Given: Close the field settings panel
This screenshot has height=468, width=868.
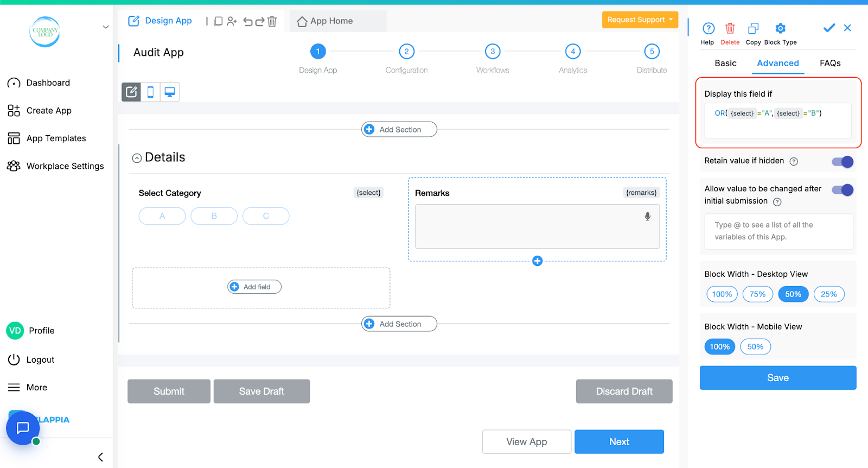Looking at the screenshot, I should pos(847,28).
